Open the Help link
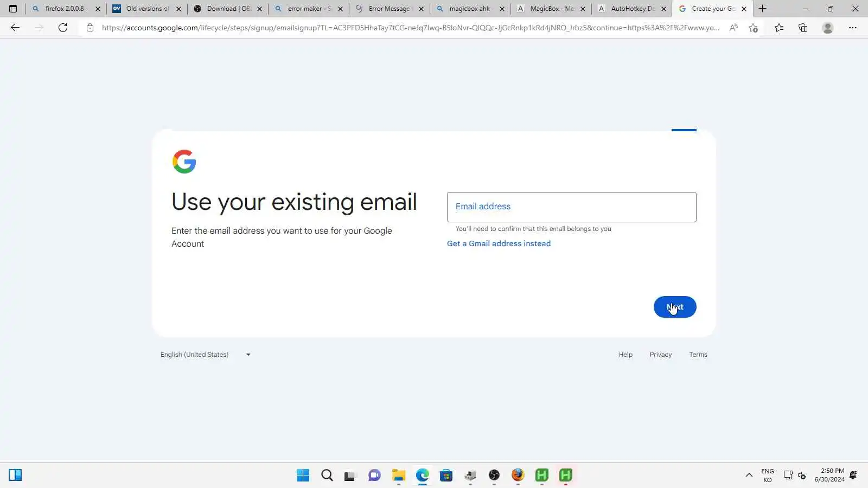868x488 pixels. point(626,355)
